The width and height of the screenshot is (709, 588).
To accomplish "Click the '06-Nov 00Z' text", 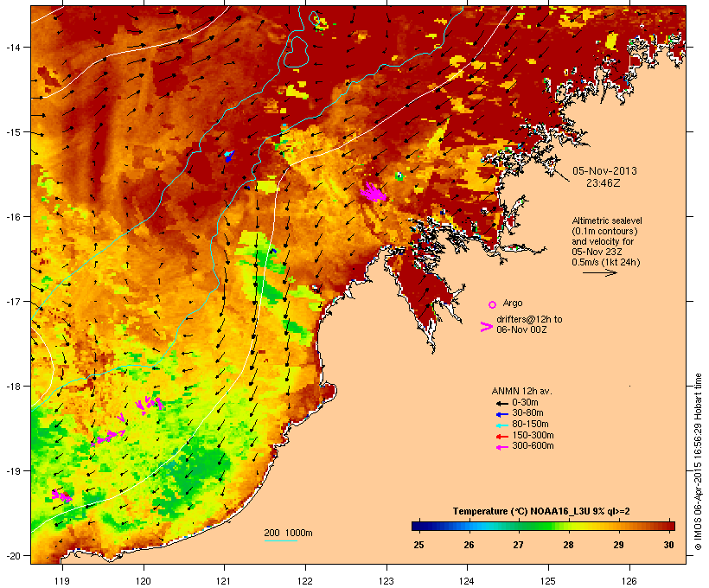I will pos(521,329).
